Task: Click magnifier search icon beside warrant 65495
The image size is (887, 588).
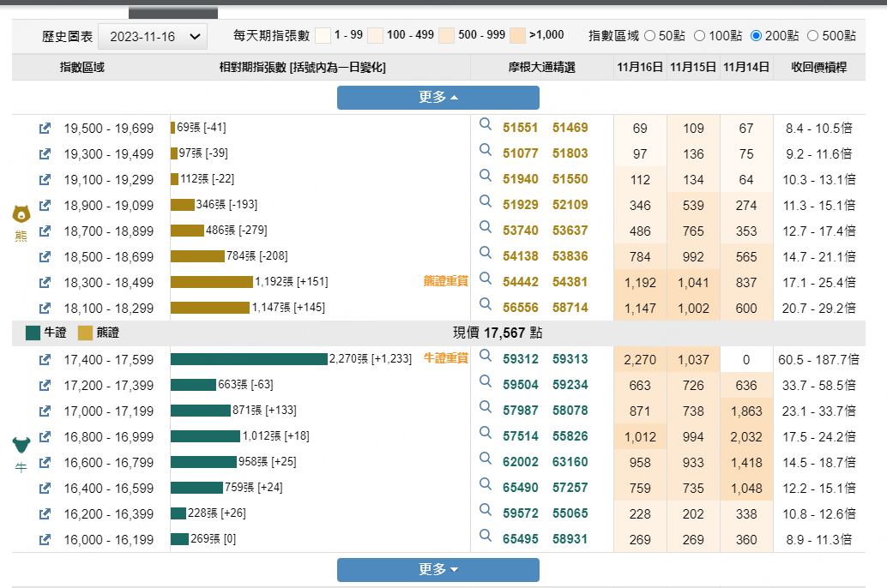Action: pos(486,536)
